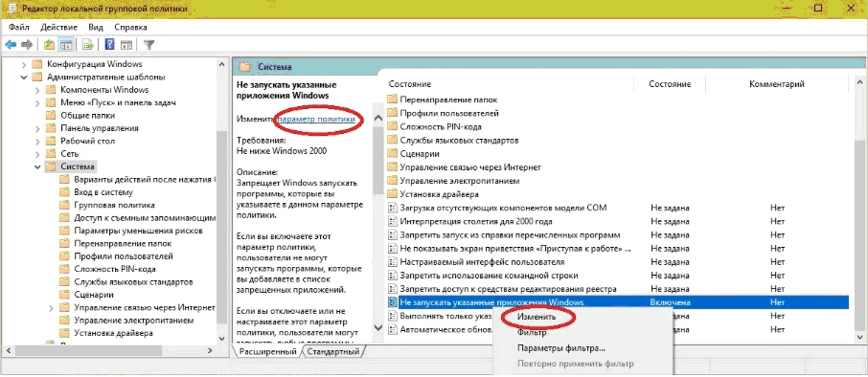This screenshot has height=377, width=868.
Task: Open the Вид menu
Action: [96, 27]
